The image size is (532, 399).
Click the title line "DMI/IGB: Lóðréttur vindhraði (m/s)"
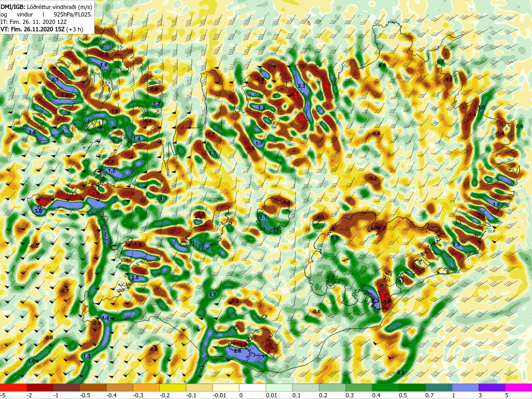(46, 6)
